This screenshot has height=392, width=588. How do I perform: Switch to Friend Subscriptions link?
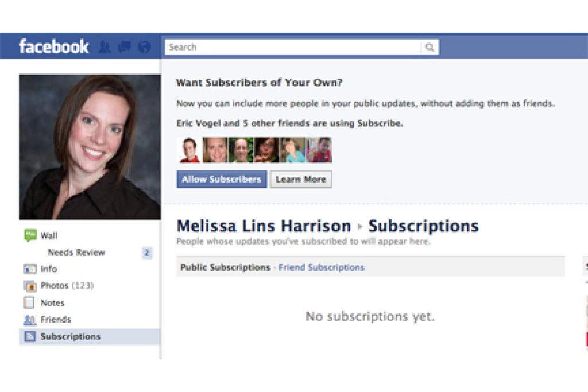(x=322, y=267)
